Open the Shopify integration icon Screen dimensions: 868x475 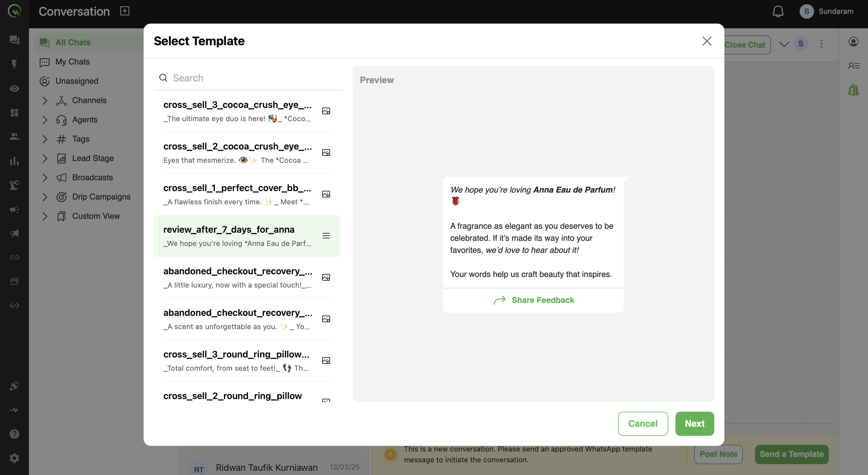(x=853, y=90)
